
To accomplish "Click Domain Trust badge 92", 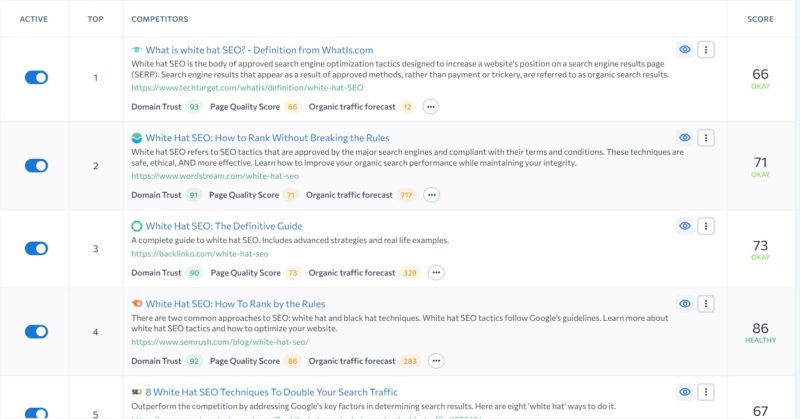I will point(194,361).
